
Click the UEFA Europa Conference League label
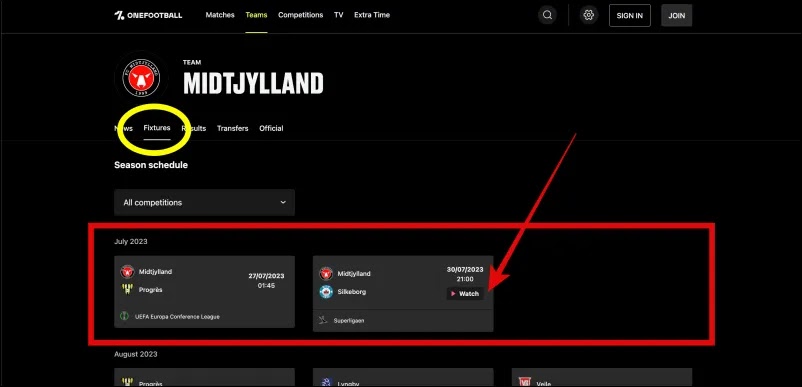click(177, 317)
